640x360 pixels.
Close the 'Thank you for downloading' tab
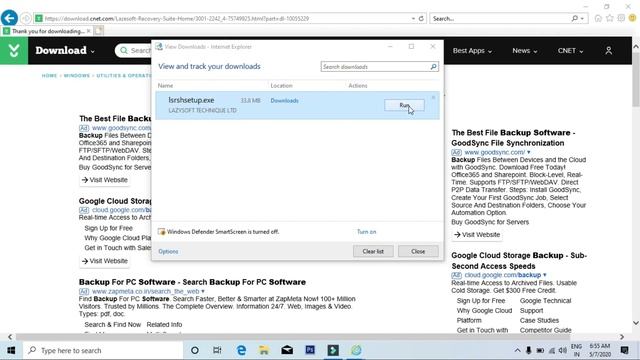pos(89,31)
